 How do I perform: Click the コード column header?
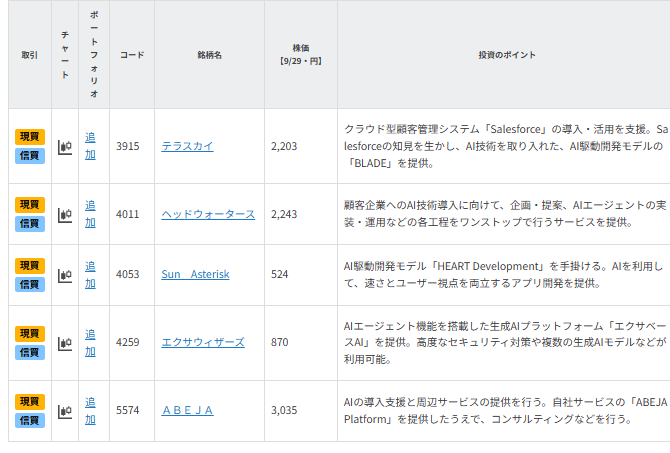point(132,55)
